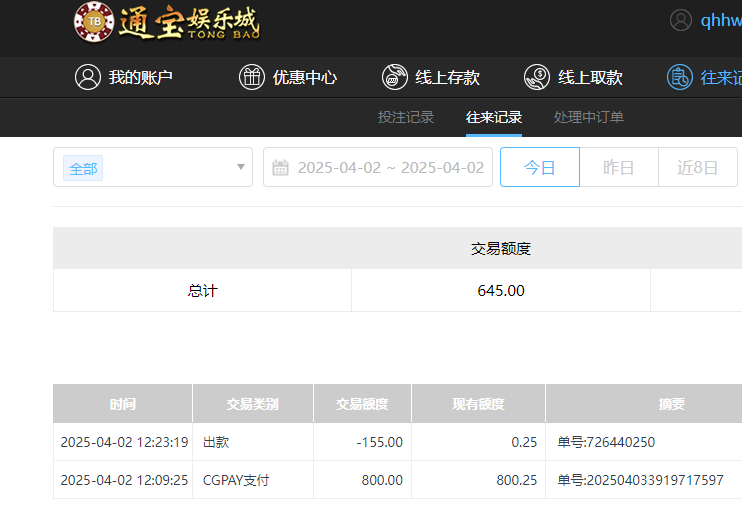
Task: Click the Tong Bao casino chip logo
Action: click(x=94, y=21)
